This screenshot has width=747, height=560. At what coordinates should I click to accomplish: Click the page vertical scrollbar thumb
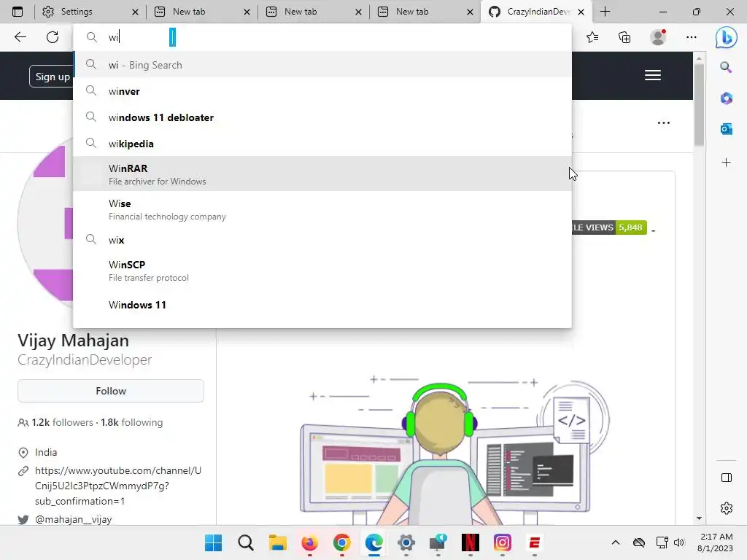pos(699,105)
